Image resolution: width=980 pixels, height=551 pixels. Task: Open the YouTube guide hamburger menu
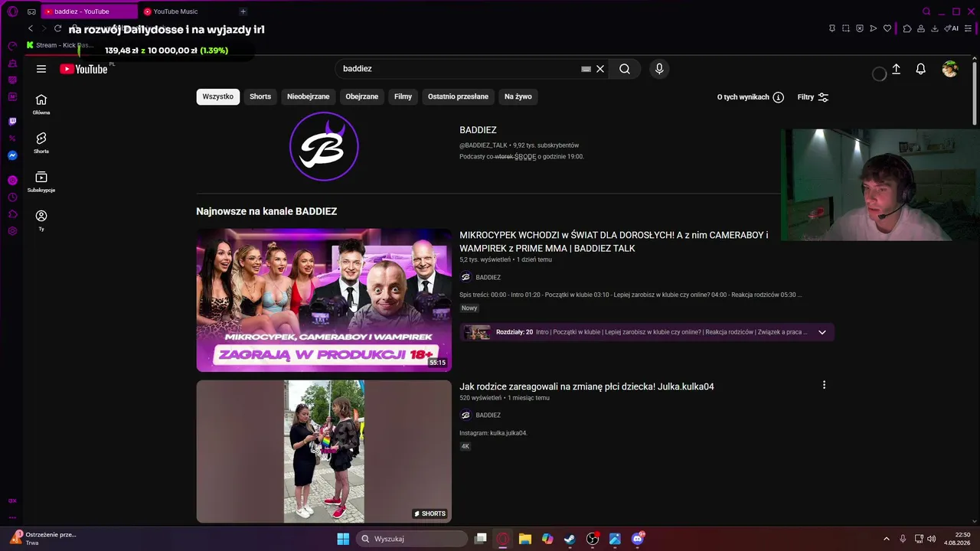[41, 69]
